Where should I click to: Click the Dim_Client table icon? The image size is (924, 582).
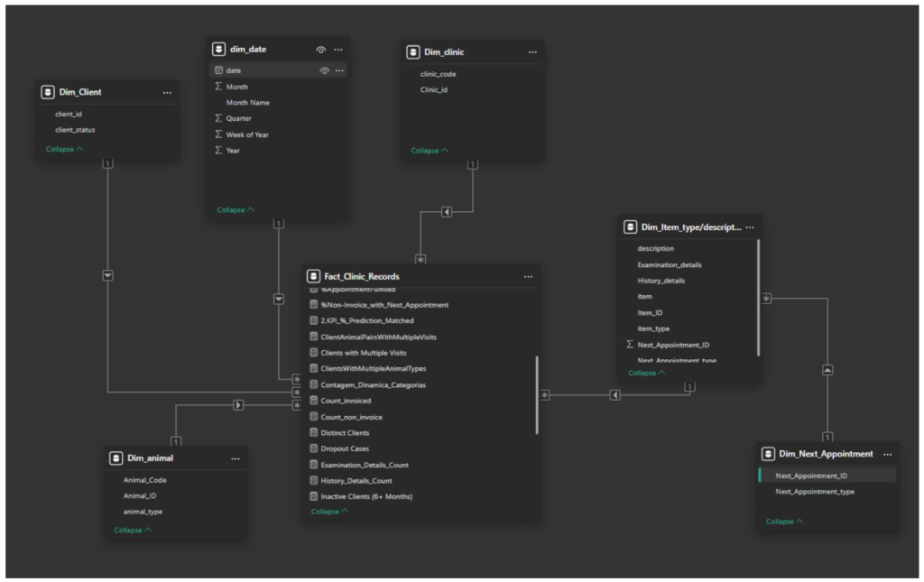tap(48, 92)
